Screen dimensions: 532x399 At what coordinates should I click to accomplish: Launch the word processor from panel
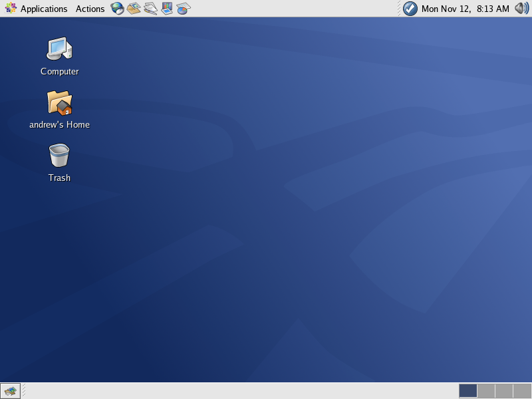tap(151, 9)
